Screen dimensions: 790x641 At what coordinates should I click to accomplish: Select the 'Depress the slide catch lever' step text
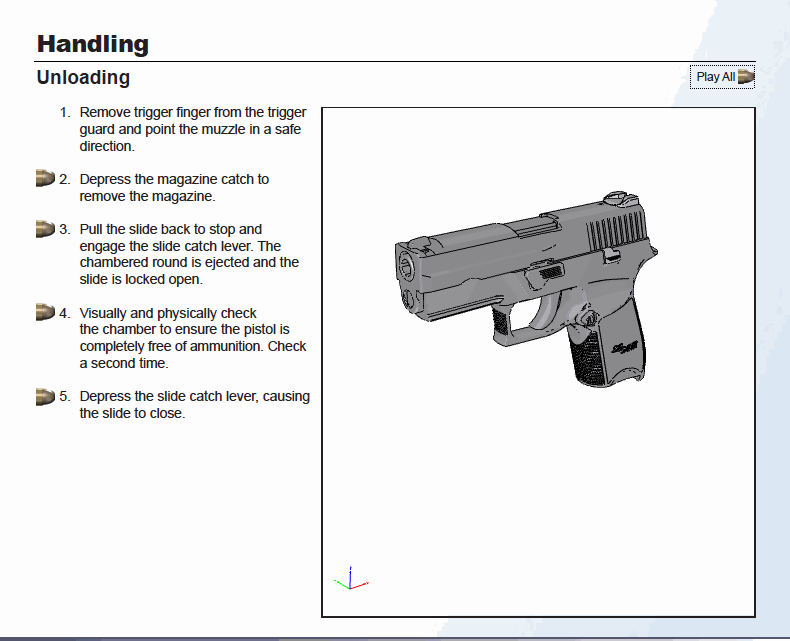click(194, 405)
